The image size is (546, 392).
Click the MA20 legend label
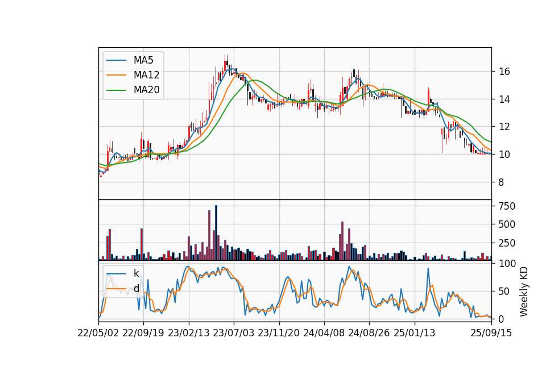coord(146,90)
